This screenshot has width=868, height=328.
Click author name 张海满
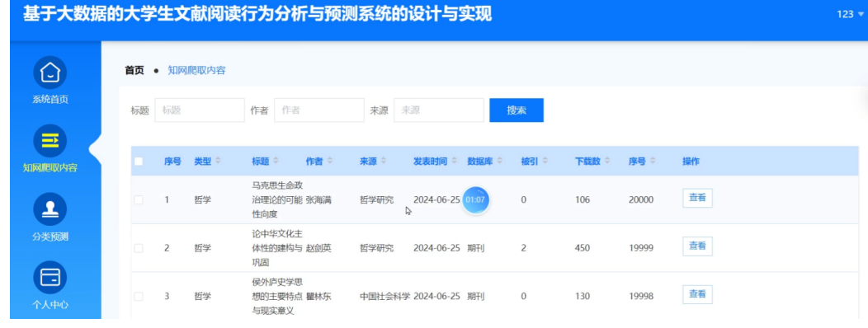[x=318, y=200]
